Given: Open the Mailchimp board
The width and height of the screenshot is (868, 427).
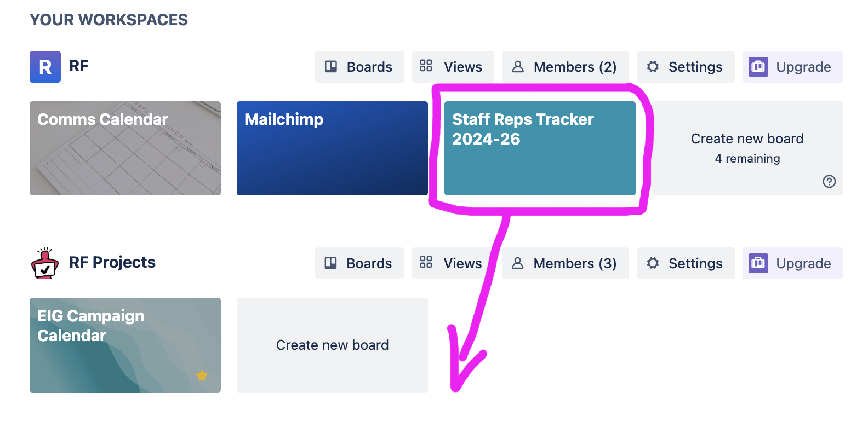Looking at the screenshot, I should [x=332, y=148].
